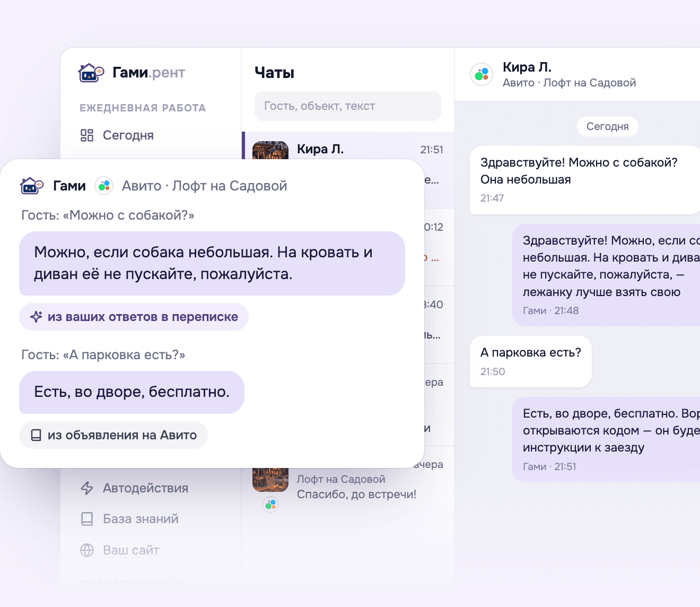Click the Автодействия lightning icon
This screenshot has width=700, height=607.
tap(87, 488)
